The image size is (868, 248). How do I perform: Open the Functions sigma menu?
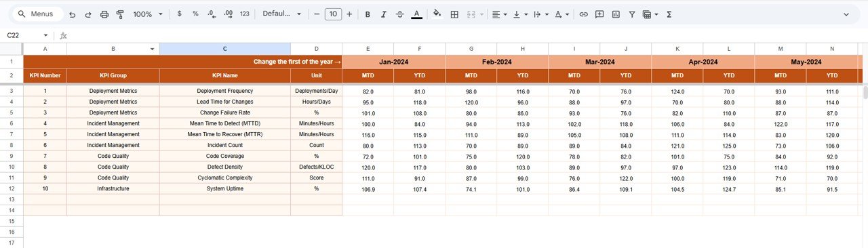click(669, 14)
